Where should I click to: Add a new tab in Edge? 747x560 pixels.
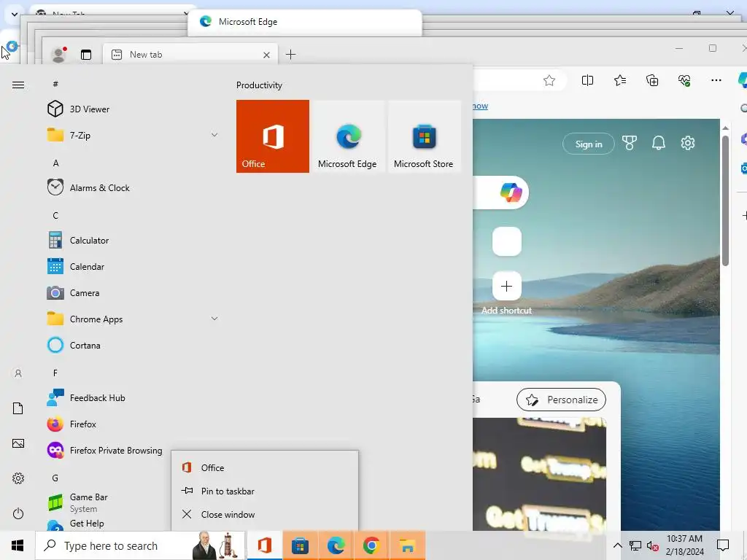290,54
